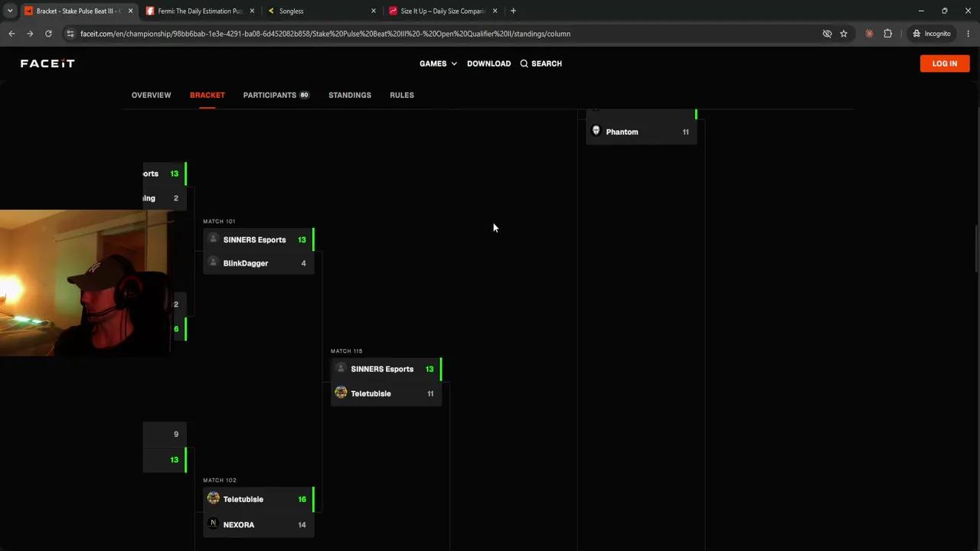Open the Chrome three-dot menu

[x=969, y=34]
